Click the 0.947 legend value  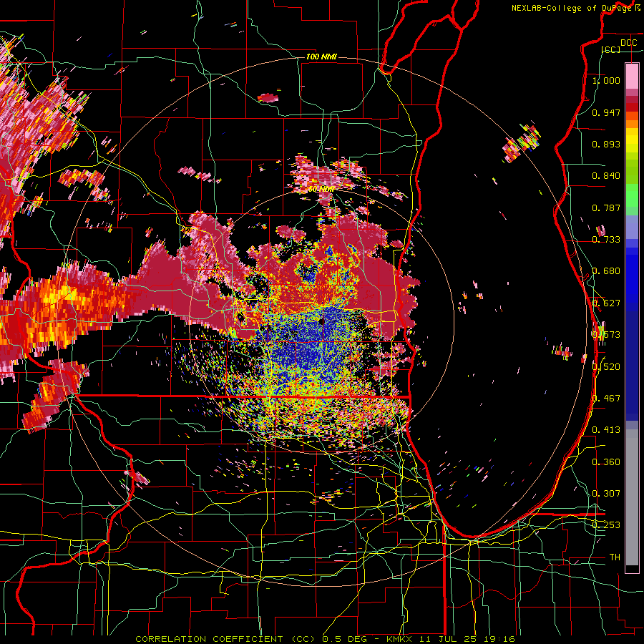pyautogui.click(x=606, y=112)
